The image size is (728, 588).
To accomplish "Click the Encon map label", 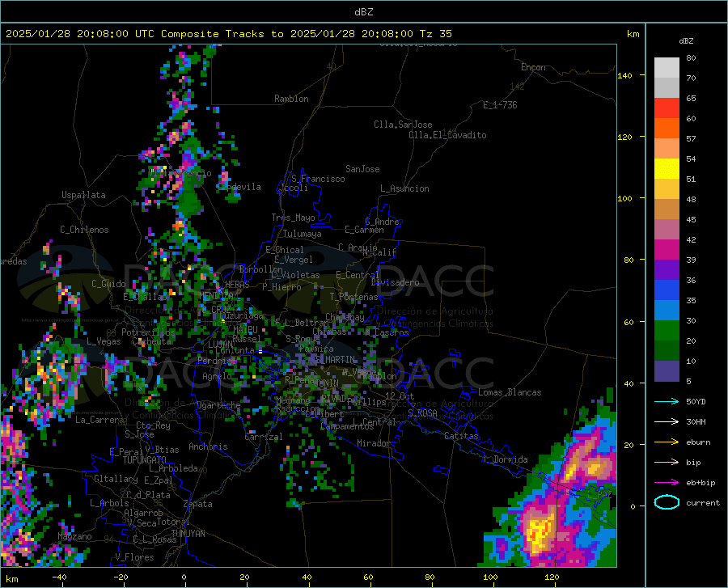I will click(533, 67).
